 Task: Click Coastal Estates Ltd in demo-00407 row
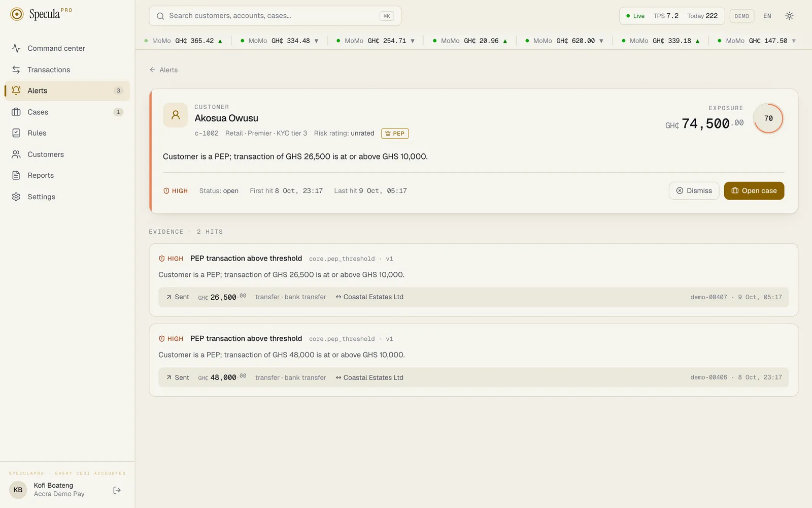point(373,297)
